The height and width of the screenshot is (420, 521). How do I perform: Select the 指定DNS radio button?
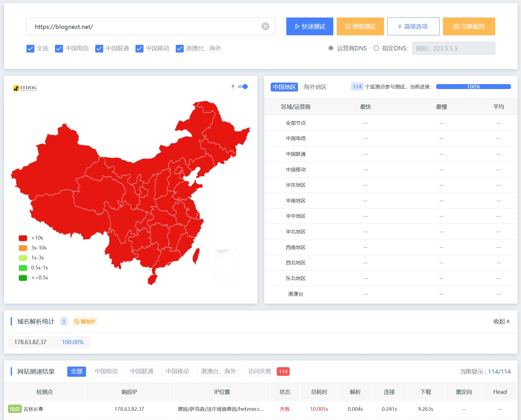pyautogui.click(x=376, y=48)
